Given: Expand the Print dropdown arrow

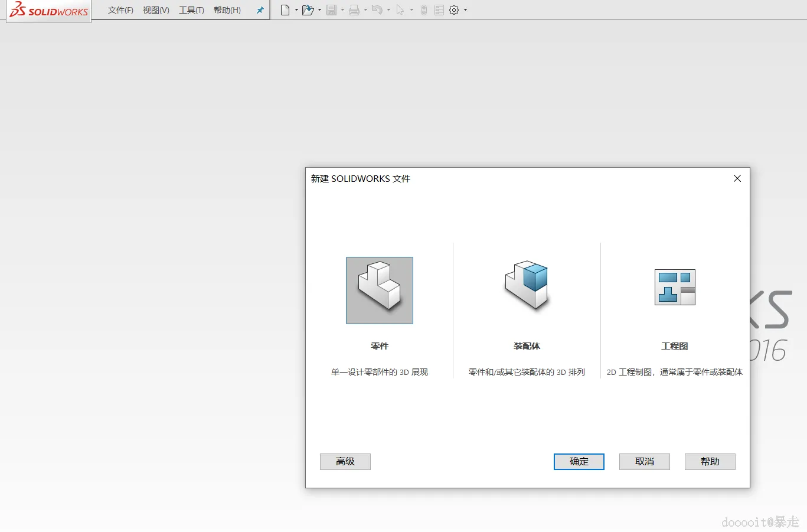Looking at the screenshot, I should pyautogui.click(x=365, y=10).
